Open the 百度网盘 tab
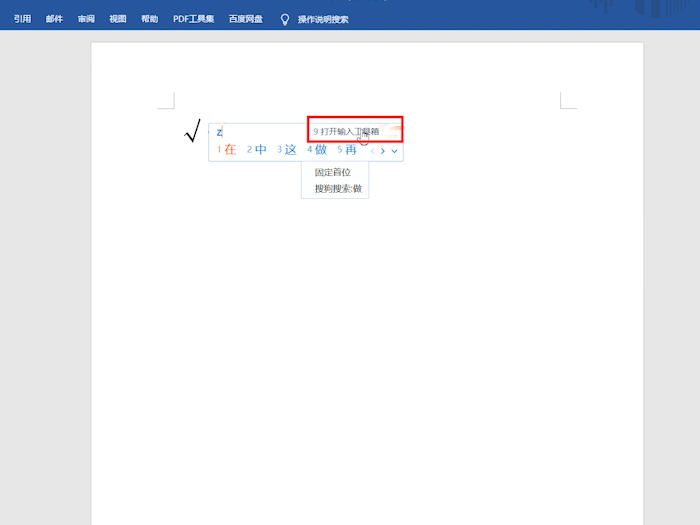The height and width of the screenshot is (525, 700). (x=246, y=19)
